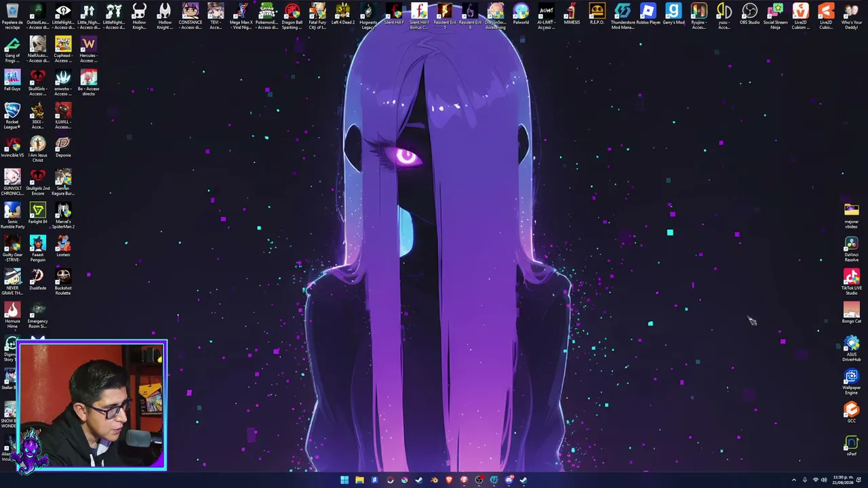The image size is (868, 488).
Task: Show hidden system tray icons
Action: 794,481
